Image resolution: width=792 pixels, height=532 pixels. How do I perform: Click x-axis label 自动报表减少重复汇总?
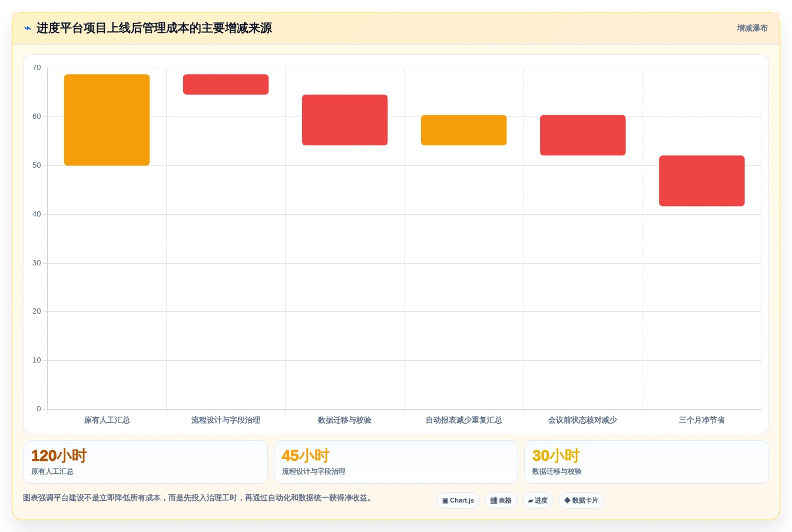tap(463, 420)
